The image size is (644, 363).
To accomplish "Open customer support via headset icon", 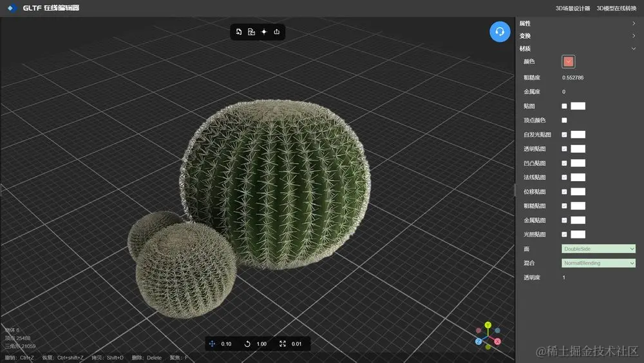I will click(500, 32).
